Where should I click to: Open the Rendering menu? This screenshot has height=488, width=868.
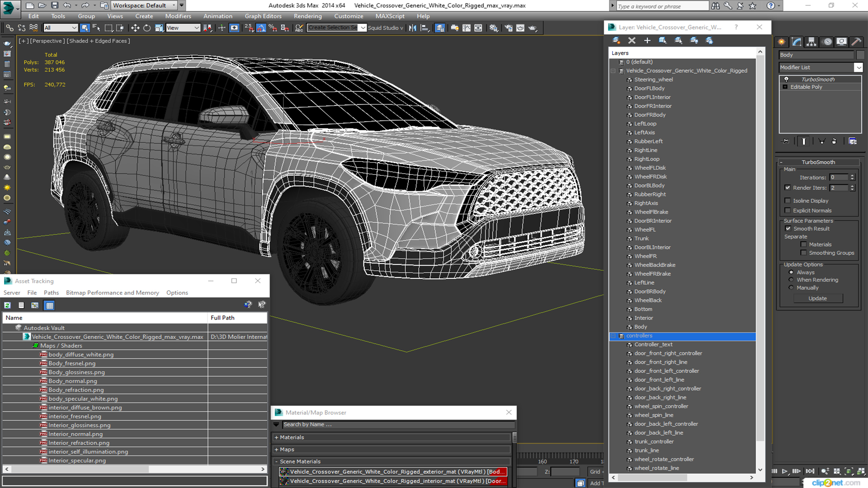(308, 16)
